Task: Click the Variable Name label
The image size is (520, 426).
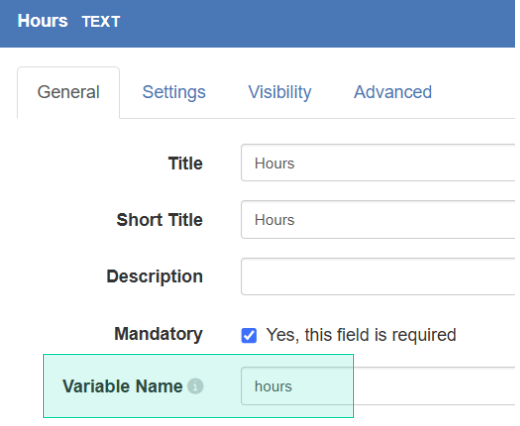Action: tap(123, 386)
